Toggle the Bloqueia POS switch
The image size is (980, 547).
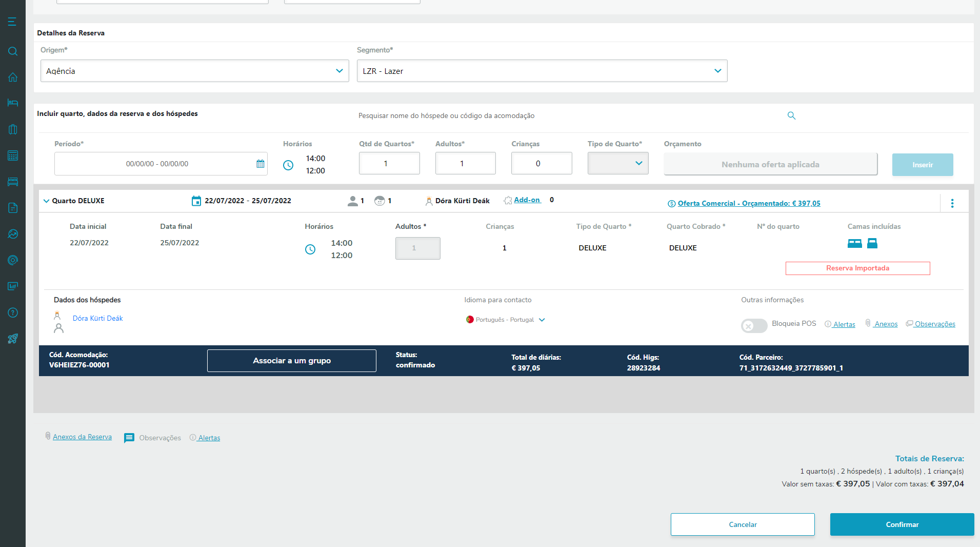[x=753, y=325]
